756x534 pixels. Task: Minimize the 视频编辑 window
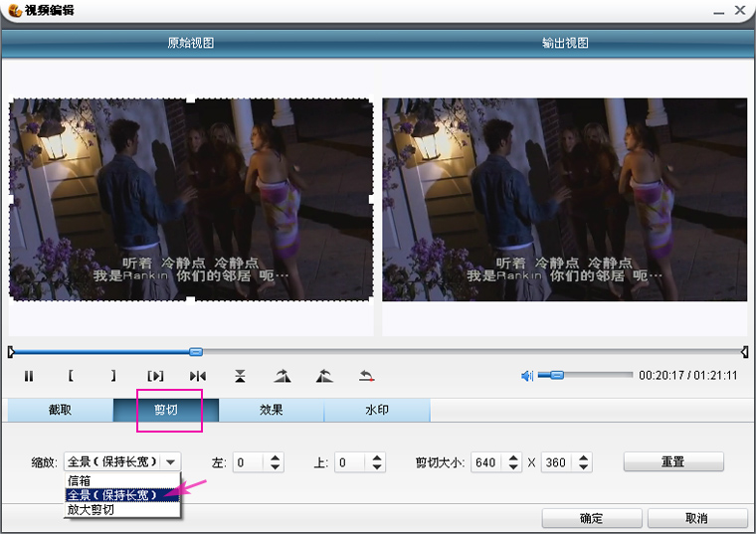pos(719,11)
